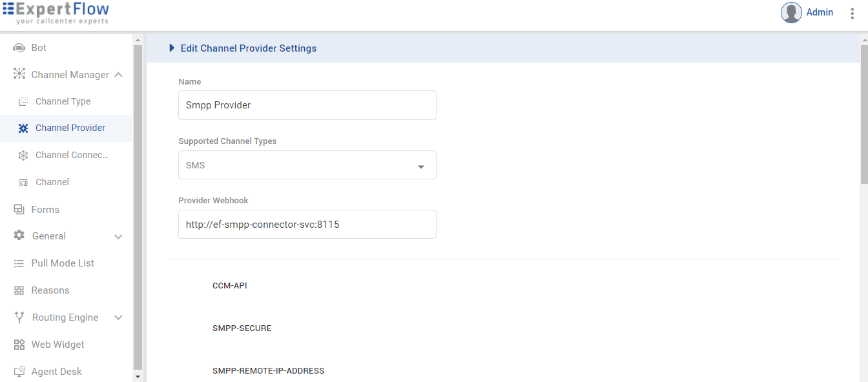Open the three-dot overflow menu
This screenshot has height=382, width=868.
pos(852,12)
